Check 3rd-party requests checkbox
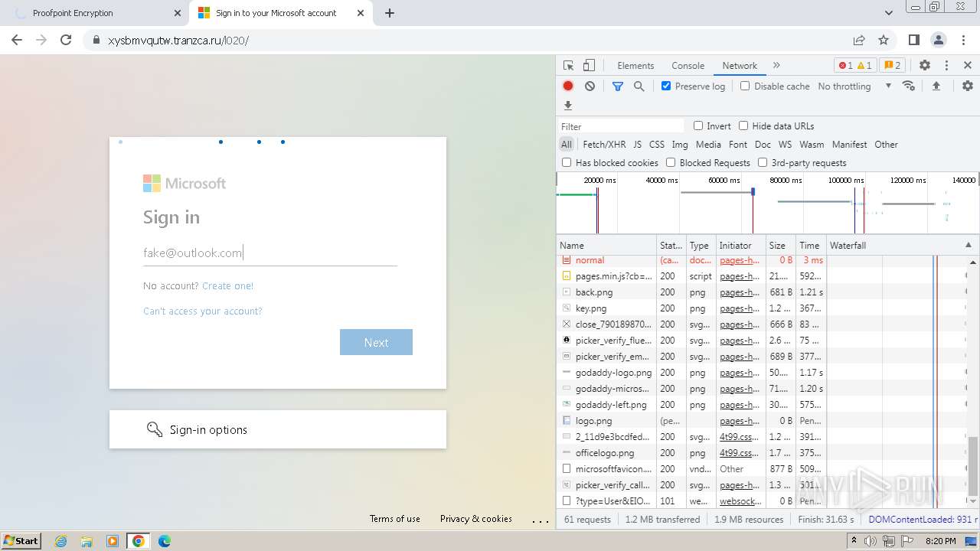This screenshot has height=551, width=980. (763, 162)
